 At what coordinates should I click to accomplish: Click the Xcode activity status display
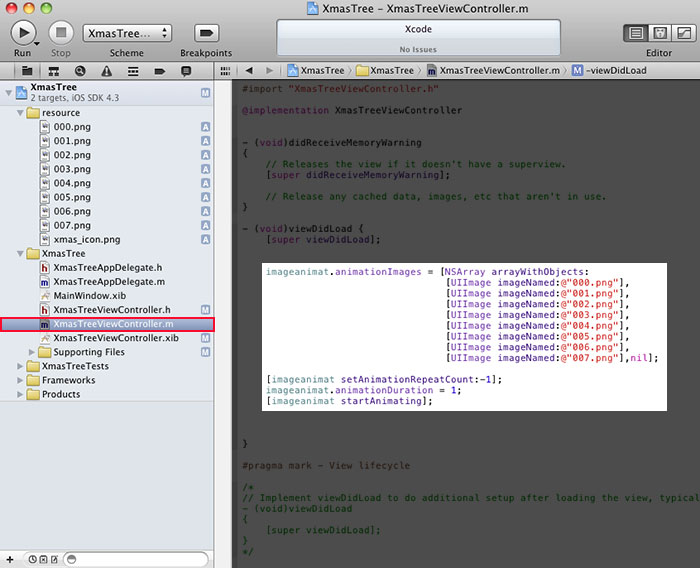point(418,38)
